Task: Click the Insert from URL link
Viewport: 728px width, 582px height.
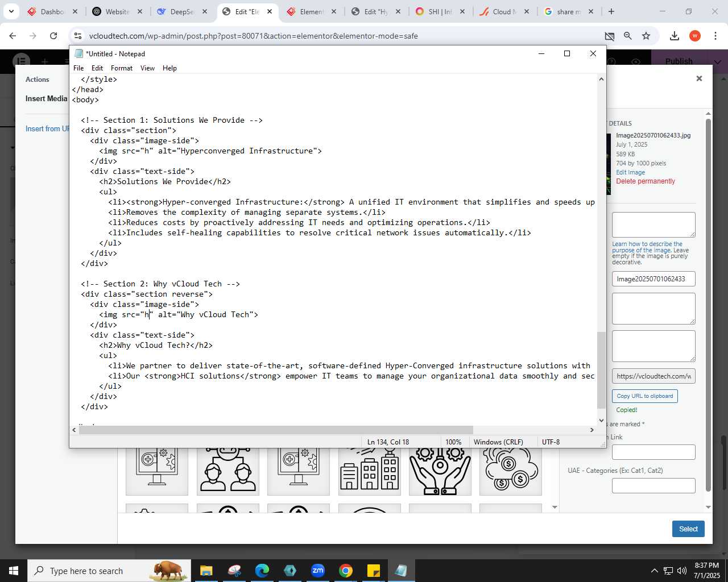Action: tap(47, 129)
